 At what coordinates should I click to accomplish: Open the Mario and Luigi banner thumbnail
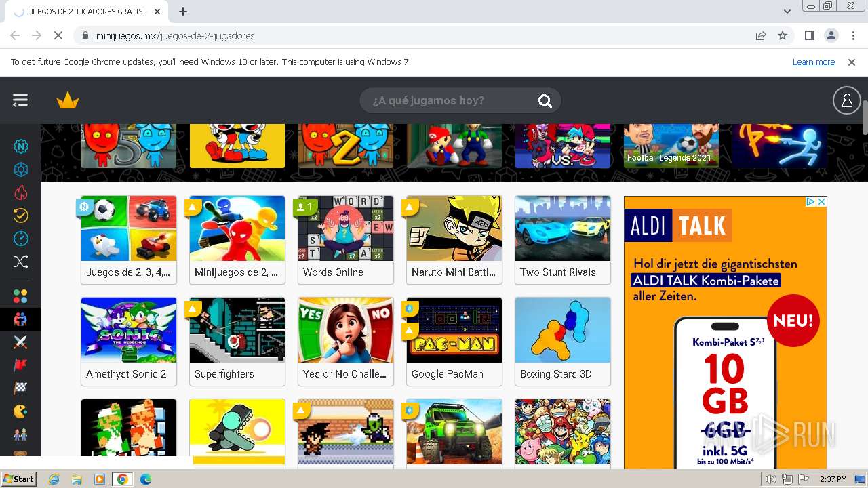[454, 146]
